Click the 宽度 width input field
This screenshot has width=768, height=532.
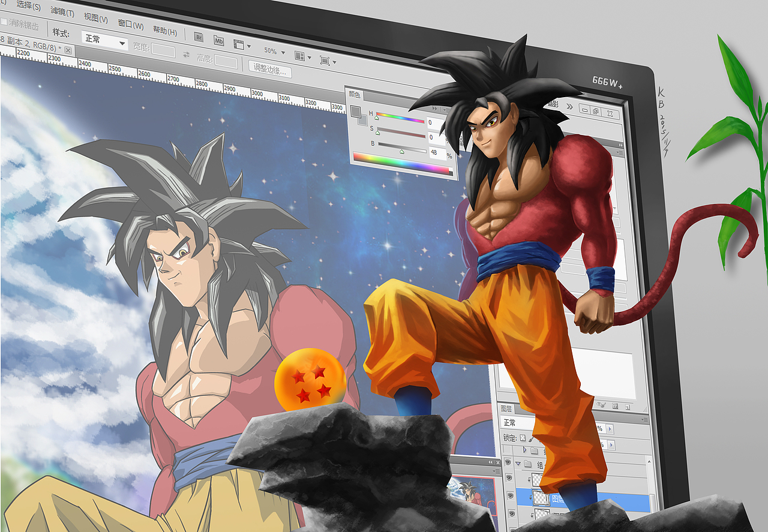(x=163, y=50)
